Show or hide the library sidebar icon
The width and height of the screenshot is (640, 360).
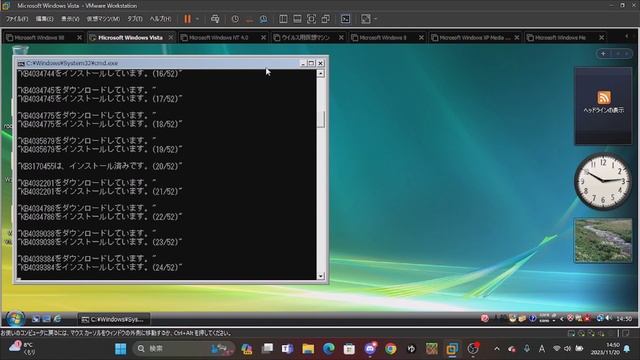coord(283,19)
